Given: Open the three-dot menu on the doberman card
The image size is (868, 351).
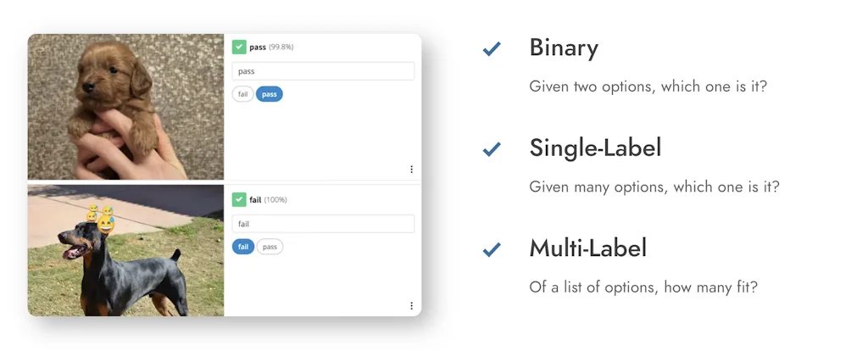Looking at the screenshot, I should (411, 305).
